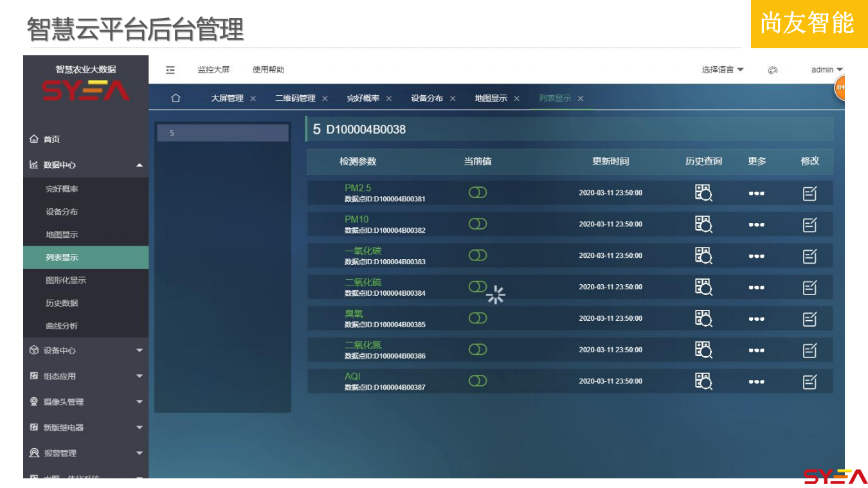Expand the 设备中心 sidebar section
The height and width of the screenshot is (488, 868).
86,350
